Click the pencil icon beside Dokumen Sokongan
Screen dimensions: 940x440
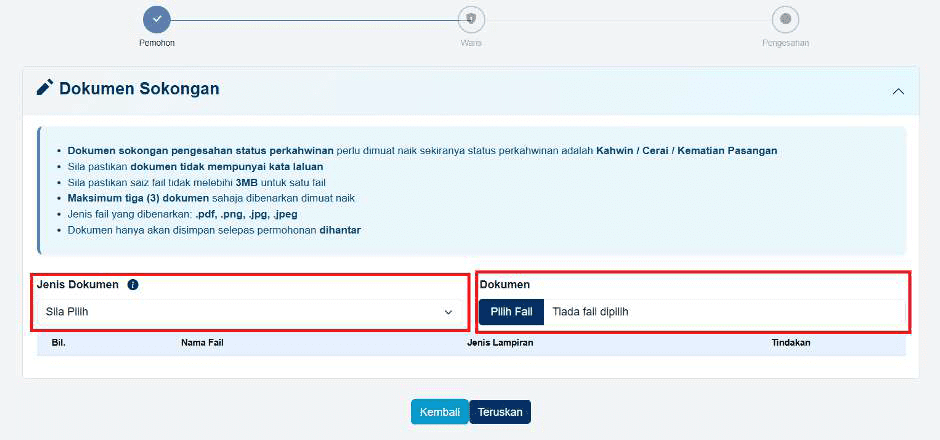[x=45, y=88]
